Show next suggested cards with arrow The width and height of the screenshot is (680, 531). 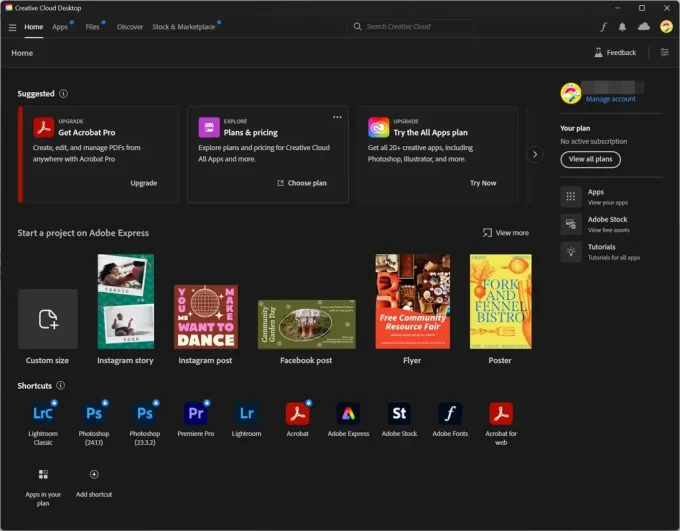click(x=535, y=155)
